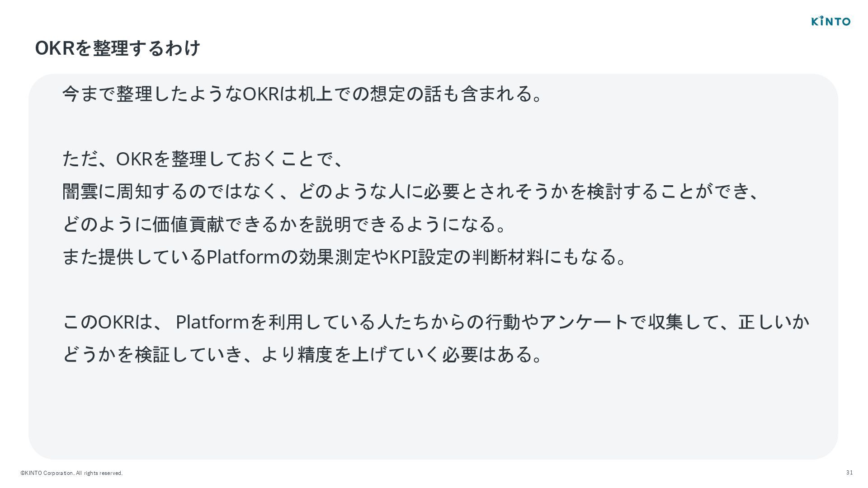
Task: Select the slide title OKRを整理するわけ
Action: 118,48
